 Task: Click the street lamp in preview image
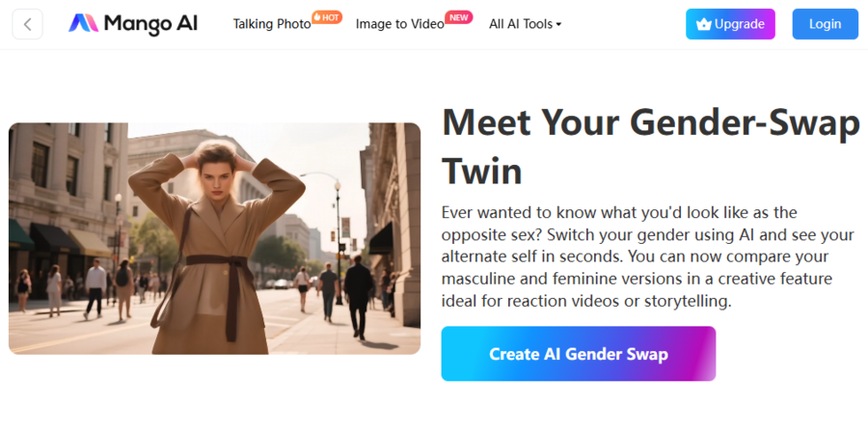coord(338,241)
